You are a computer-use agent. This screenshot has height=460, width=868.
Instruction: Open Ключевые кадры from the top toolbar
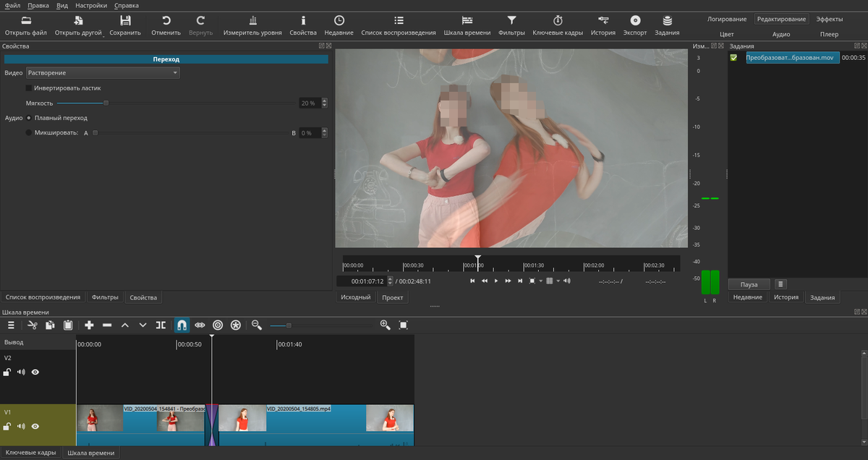(558, 25)
